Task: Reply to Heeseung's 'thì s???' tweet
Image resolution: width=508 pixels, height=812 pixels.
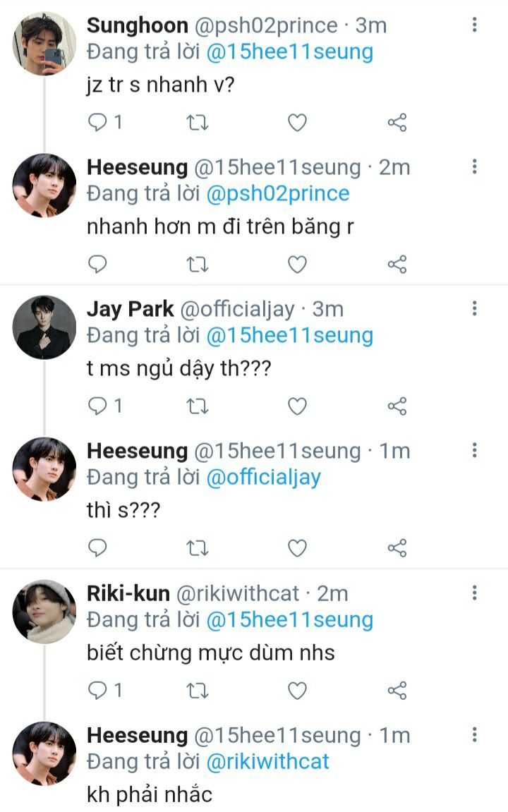Action: (x=98, y=548)
